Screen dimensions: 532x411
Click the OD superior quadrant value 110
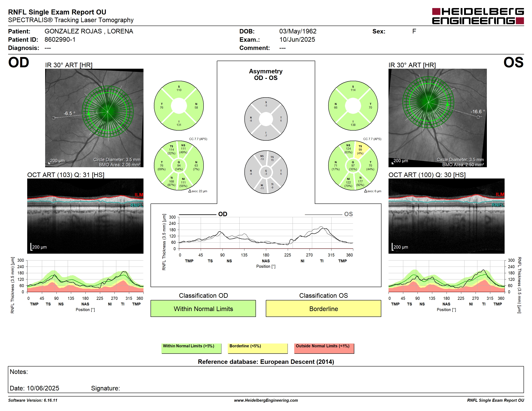coord(179,90)
